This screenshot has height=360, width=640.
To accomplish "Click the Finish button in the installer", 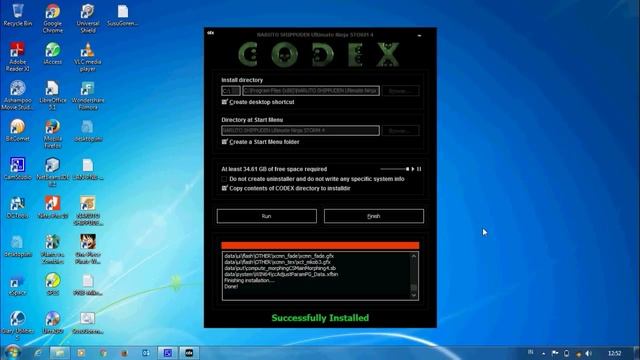I will coord(373,216).
